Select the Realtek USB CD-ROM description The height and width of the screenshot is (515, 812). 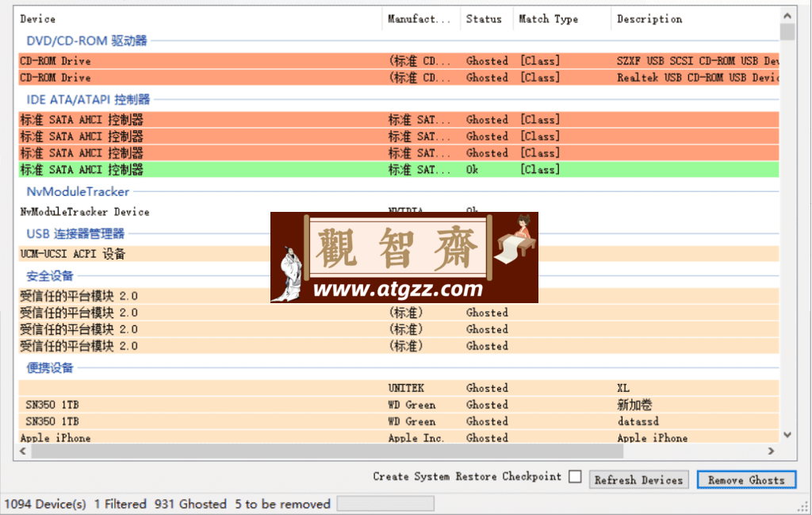[698, 78]
